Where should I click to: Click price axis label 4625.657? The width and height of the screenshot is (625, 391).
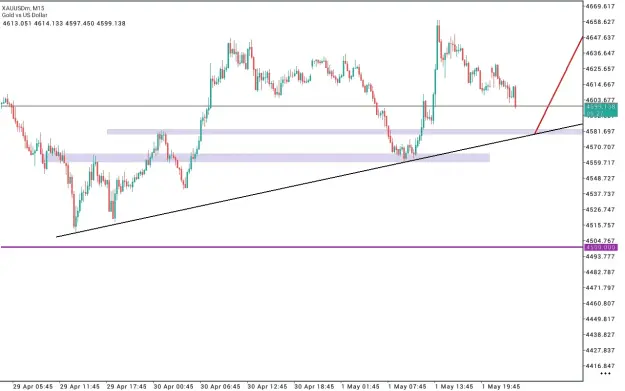point(601,69)
